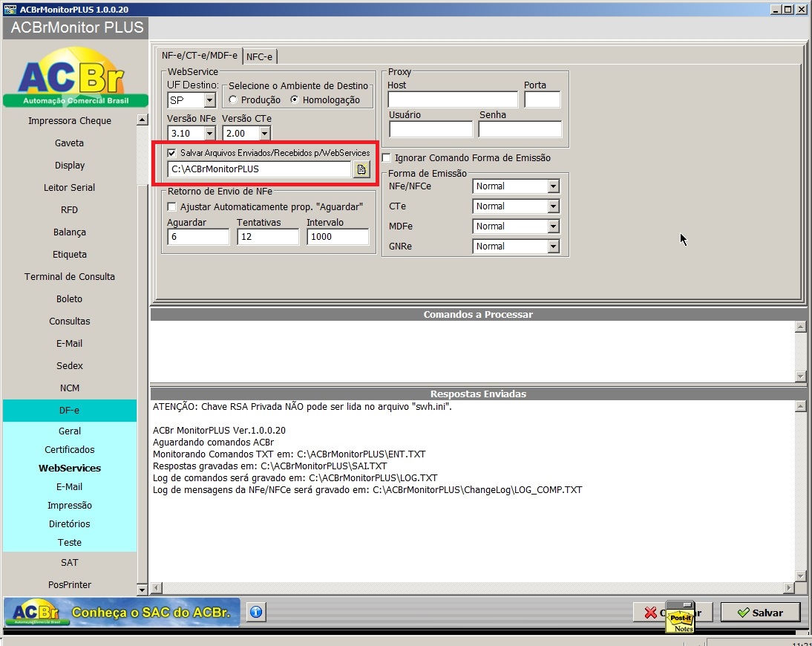Click the Aguardar value field
Screen dimensions: 812x646
pos(198,237)
